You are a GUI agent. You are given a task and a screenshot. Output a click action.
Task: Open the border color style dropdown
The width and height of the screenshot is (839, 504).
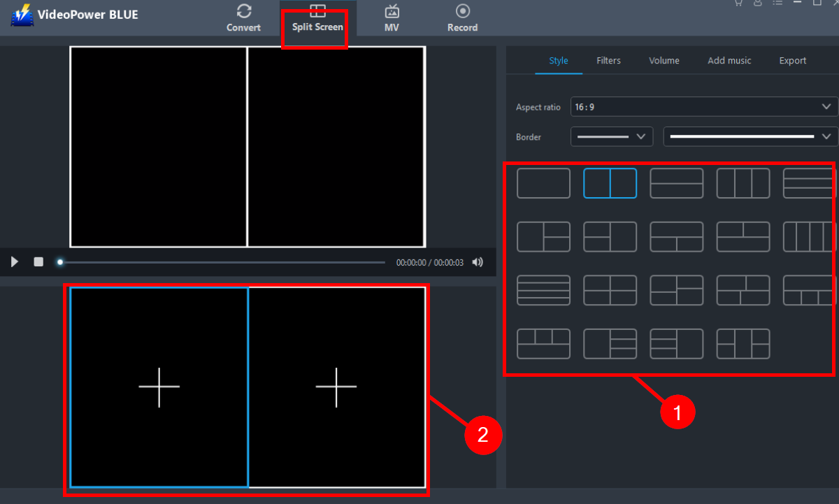(750, 136)
